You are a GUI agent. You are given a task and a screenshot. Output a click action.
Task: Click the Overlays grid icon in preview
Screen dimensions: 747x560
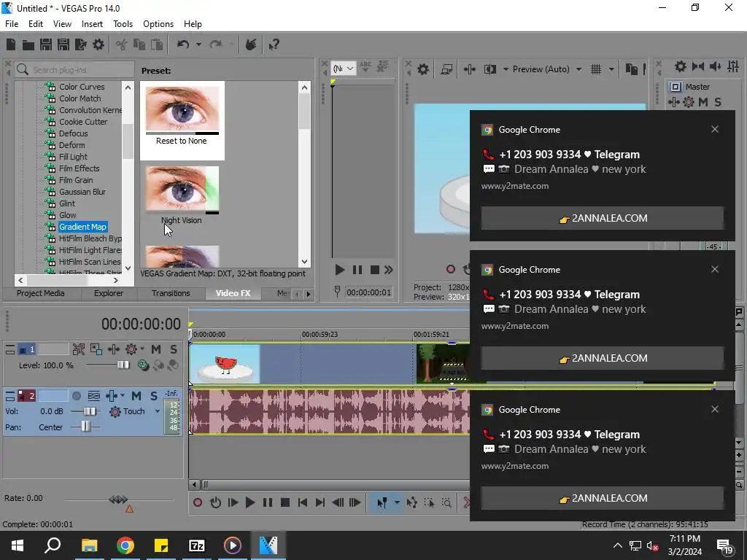596,69
